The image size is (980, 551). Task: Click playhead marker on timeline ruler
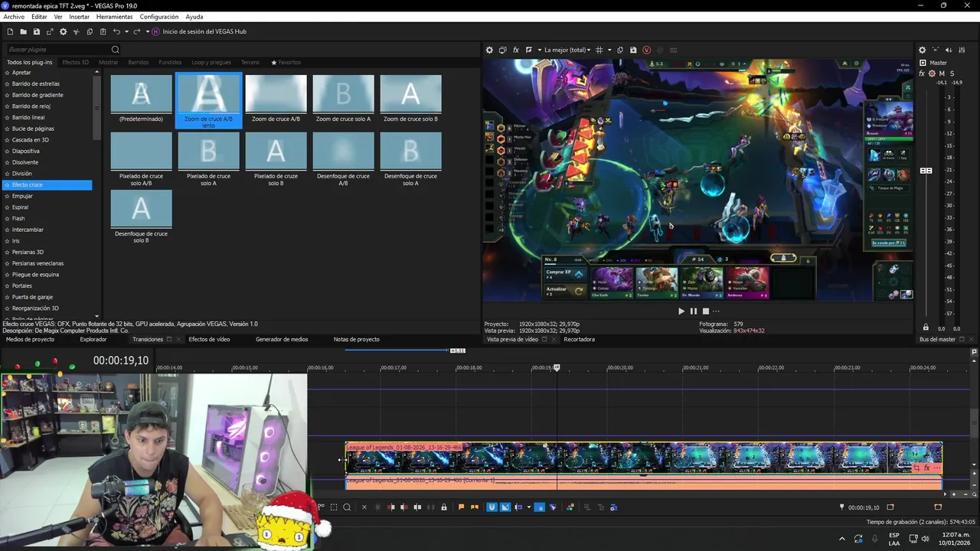pyautogui.click(x=557, y=368)
